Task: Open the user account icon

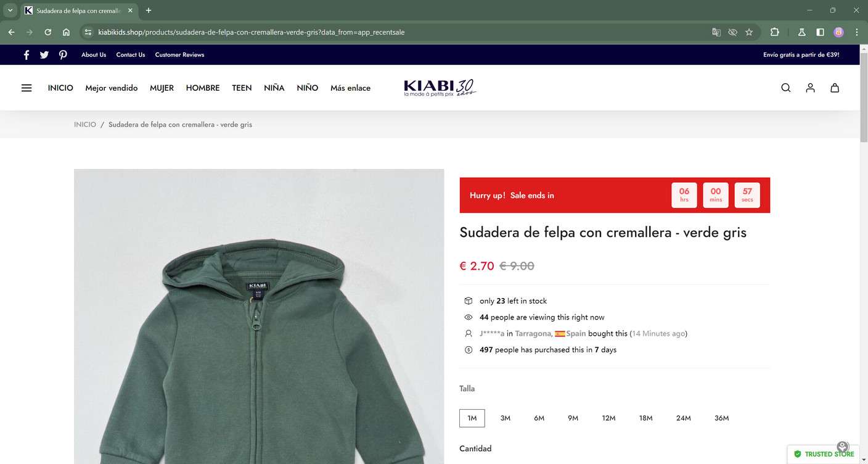Action: pos(811,88)
